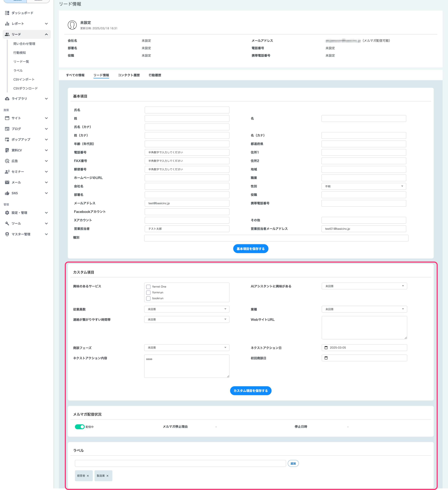Switch to the コンタクト履歴 tab
The image size is (448, 490).
(x=129, y=75)
